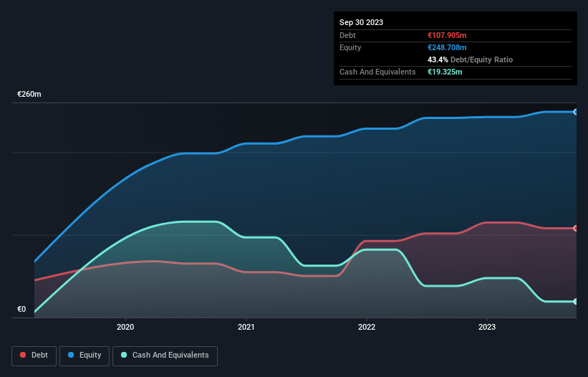Click the €107.905m debt value
The height and width of the screenshot is (377, 588).
(x=447, y=35)
